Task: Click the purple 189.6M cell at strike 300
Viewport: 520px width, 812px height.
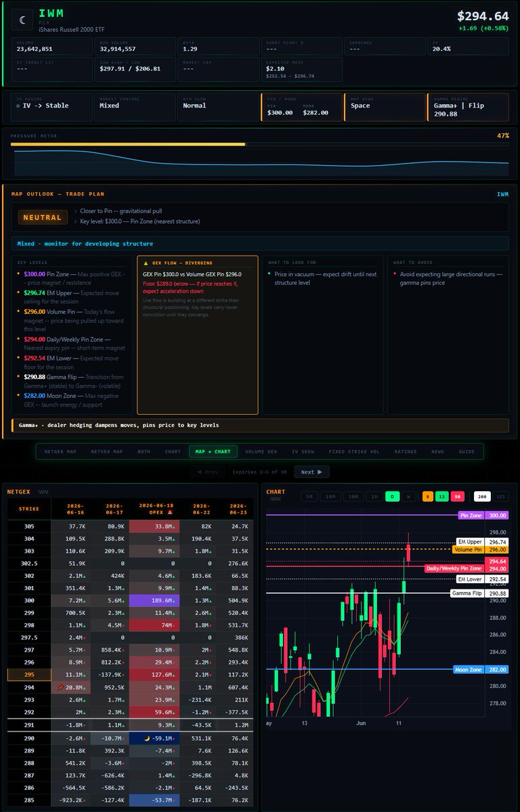Action: coord(154,600)
